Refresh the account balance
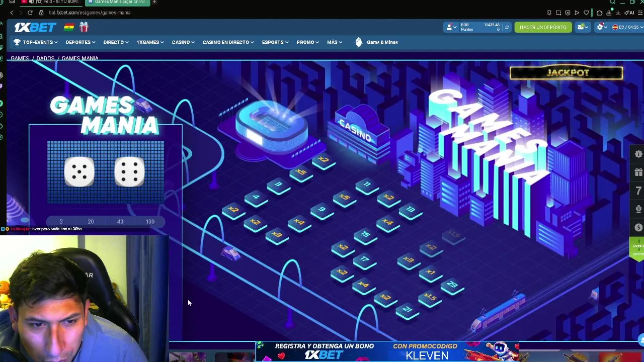644x362 pixels. pyautogui.click(x=507, y=27)
